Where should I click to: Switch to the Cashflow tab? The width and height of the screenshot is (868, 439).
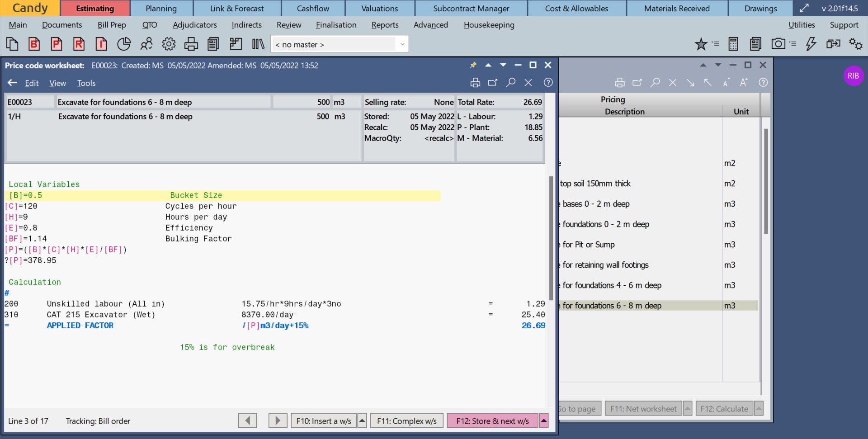pos(313,8)
